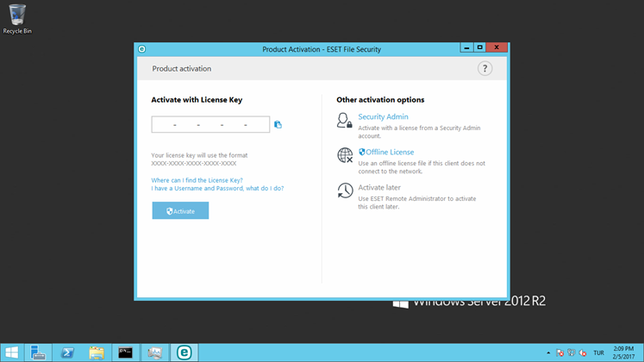Click the Activate button

(180, 210)
